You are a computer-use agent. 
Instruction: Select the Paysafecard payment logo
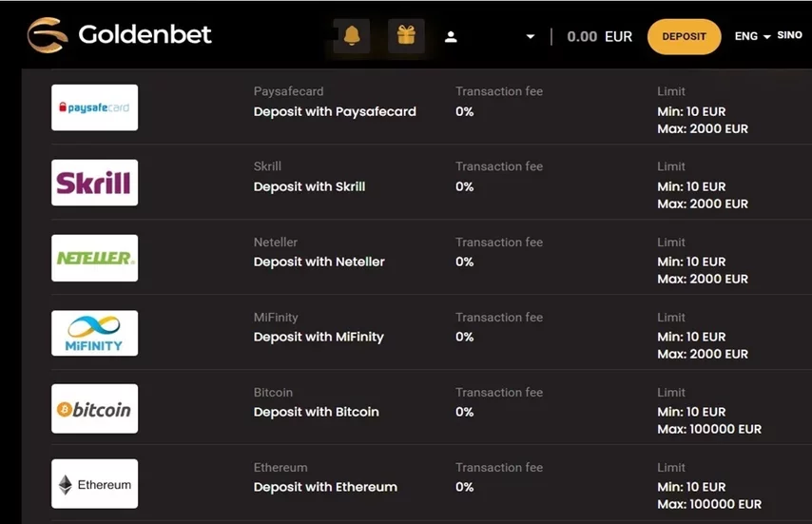pos(95,107)
